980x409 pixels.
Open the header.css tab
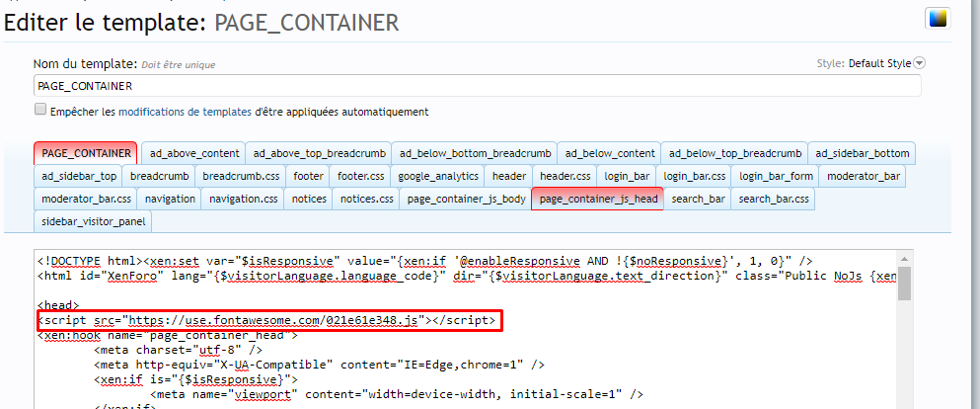(565, 177)
